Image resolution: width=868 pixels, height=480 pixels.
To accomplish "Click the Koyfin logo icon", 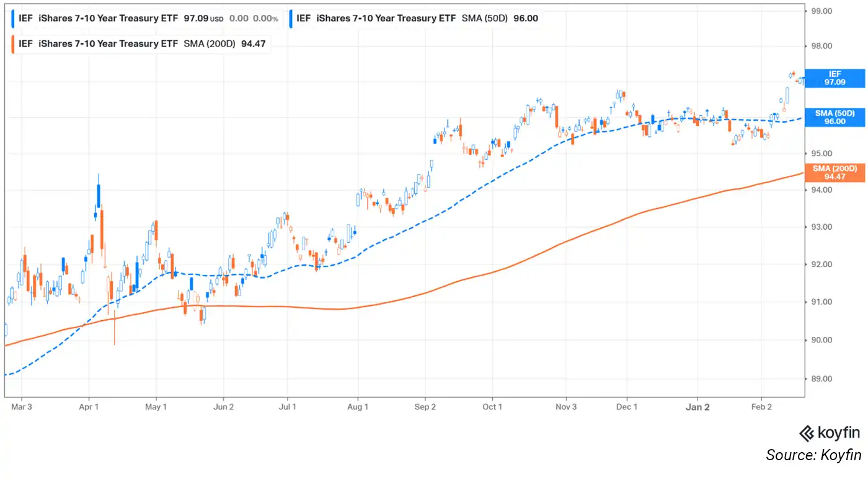I will pos(807,433).
